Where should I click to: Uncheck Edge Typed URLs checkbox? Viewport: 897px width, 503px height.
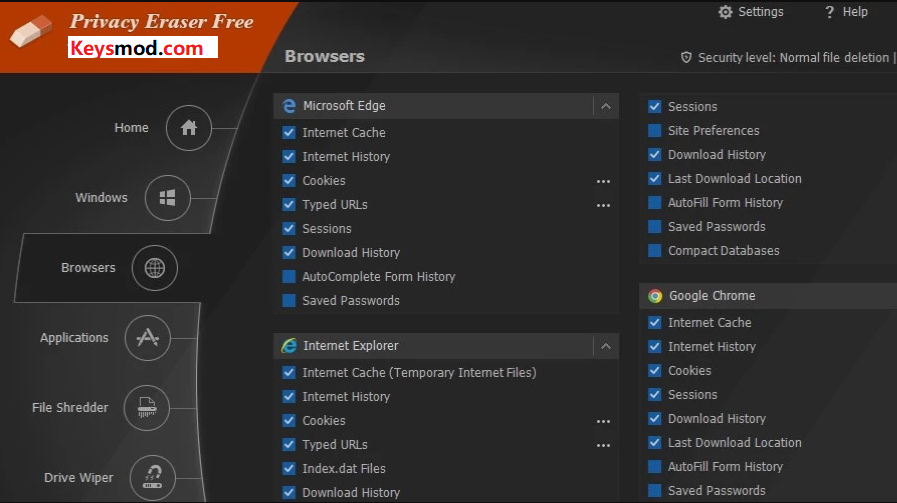[289, 205]
